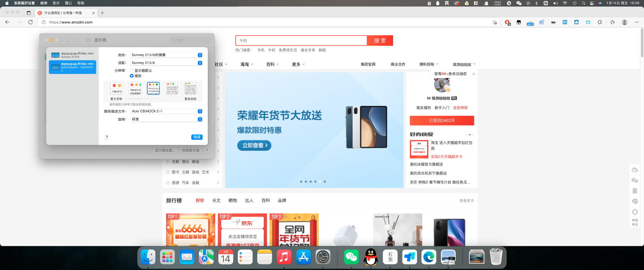Open the Edge profile avatar
The height and width of the screenshot is (270, 644).
(x=625, y=22)
